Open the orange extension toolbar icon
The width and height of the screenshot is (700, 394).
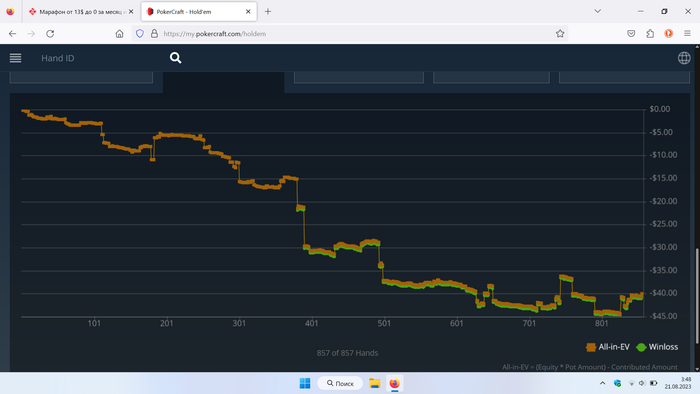pyautogui.click(x=669, y=33)
